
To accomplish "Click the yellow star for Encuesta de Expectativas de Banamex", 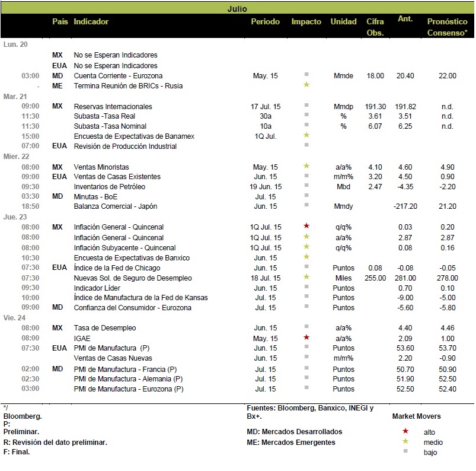I will tap(306, 135).
